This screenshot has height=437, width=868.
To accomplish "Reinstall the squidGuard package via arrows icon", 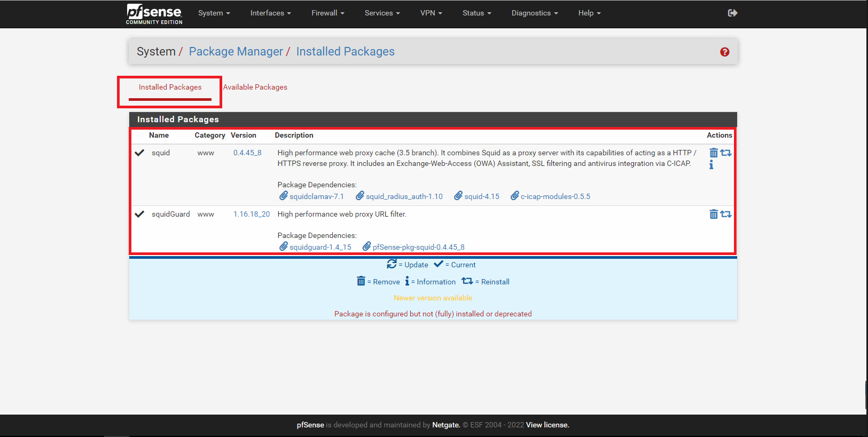I will click(x=725, y=214).
